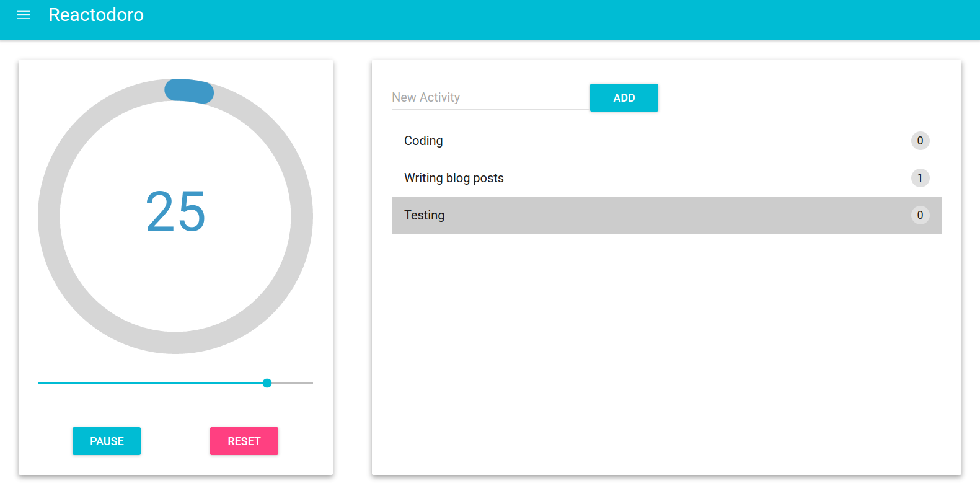Click the timer duration slider handle
980x491 pixels.
267,383
